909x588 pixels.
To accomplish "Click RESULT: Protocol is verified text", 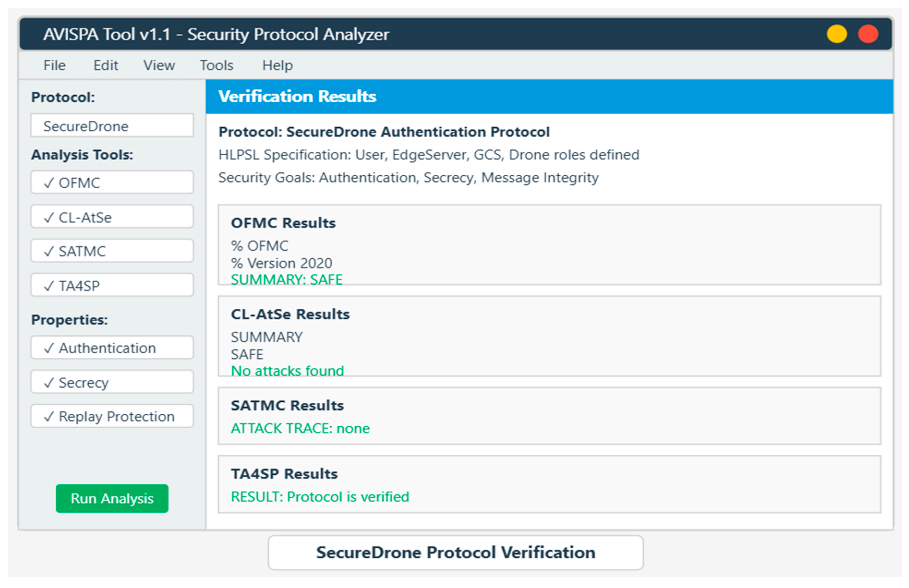I will 320,497.
